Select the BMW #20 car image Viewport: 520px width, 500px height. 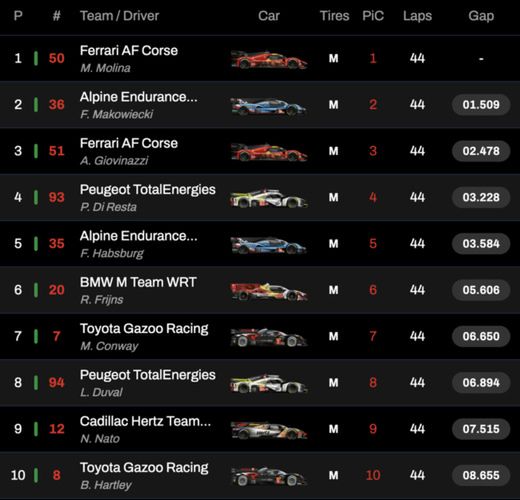coord(269,291)
